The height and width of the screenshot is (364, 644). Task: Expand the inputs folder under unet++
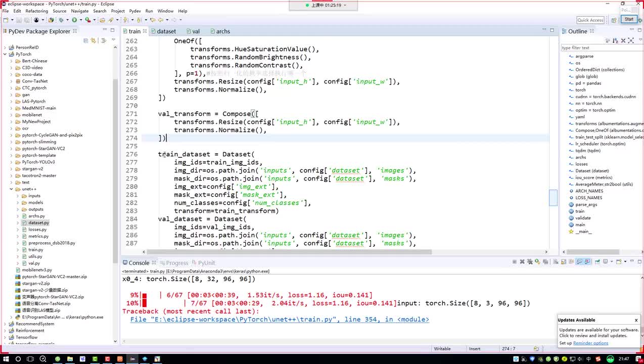tap(18, 196)
